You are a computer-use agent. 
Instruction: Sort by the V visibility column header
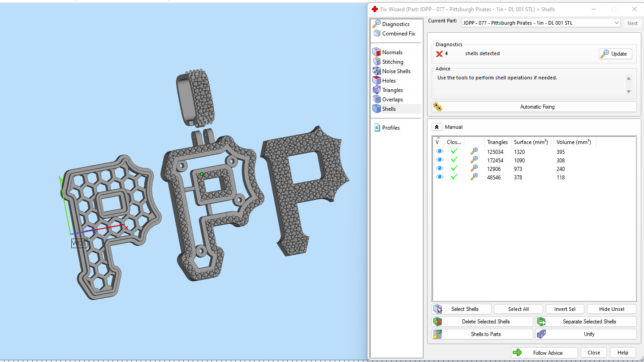pyautogui.click(x=438, y=142)
